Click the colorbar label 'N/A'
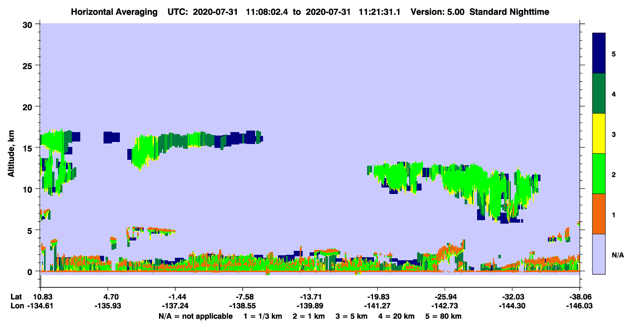Viewport: 644px width, 330px height. tap(618, 256)
